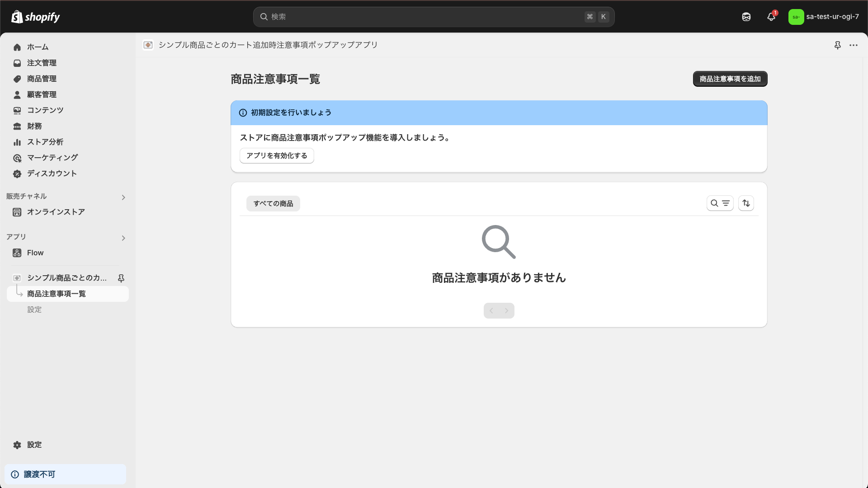The height and width of the screenshot is (488, 868).
Task: Open the store account menu sa-test-ur-ogi-7
Action: pyautogui.click(x=824, y=17)
